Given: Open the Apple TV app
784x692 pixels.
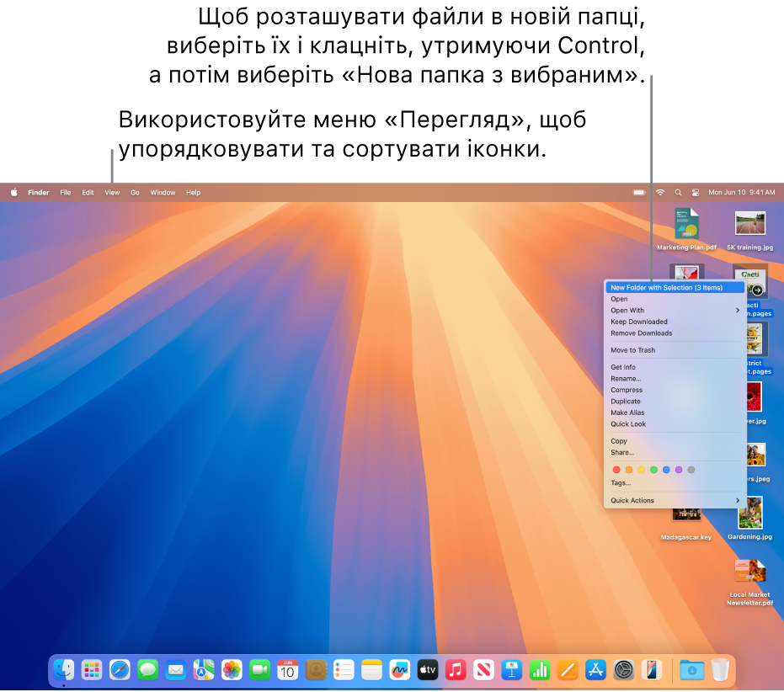Looking at the screenshot, I should coord(428,670).
